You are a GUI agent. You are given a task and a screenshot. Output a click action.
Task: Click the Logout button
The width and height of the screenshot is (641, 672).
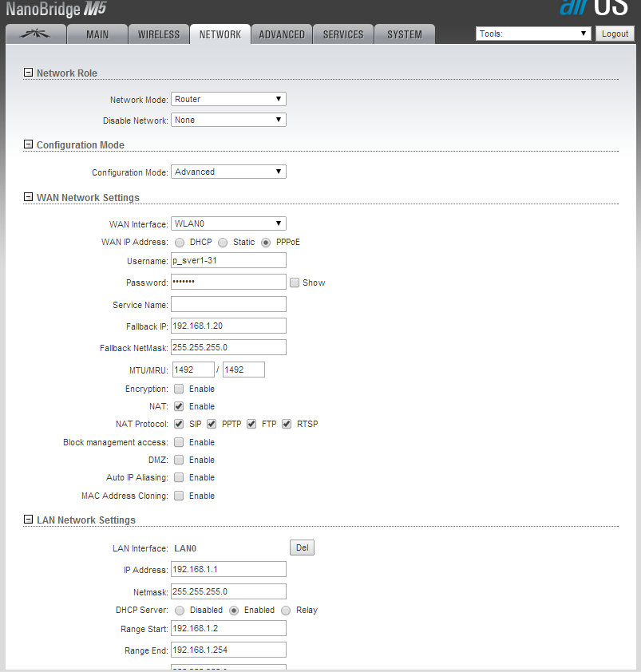pyautogui.click(x=615, y=34)
